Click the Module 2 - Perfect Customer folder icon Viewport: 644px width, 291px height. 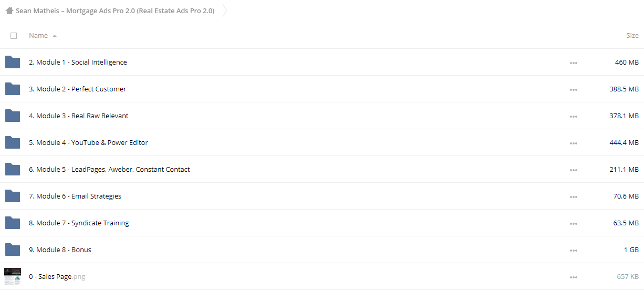(12, 89)
